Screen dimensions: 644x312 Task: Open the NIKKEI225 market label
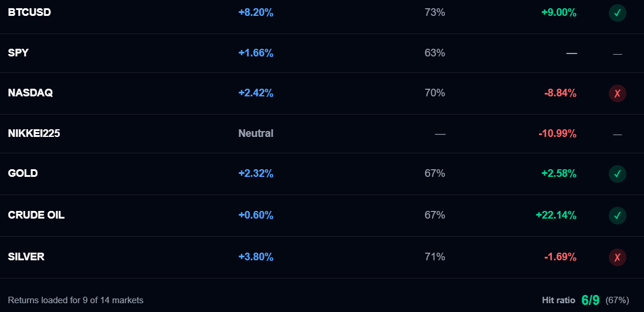33,133
